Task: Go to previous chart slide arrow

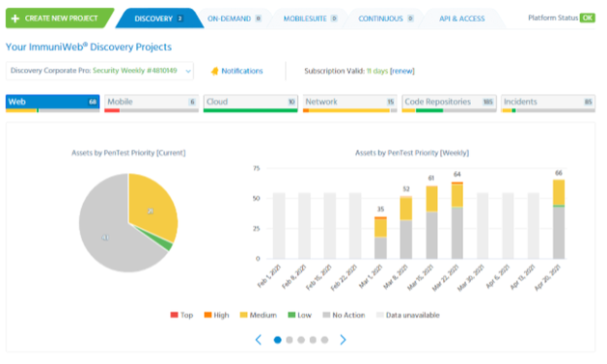Action: tap(258, 340)
